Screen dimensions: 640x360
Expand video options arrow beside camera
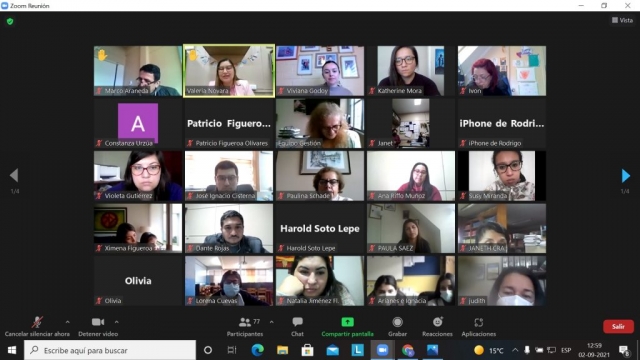(x=116, y=322)
